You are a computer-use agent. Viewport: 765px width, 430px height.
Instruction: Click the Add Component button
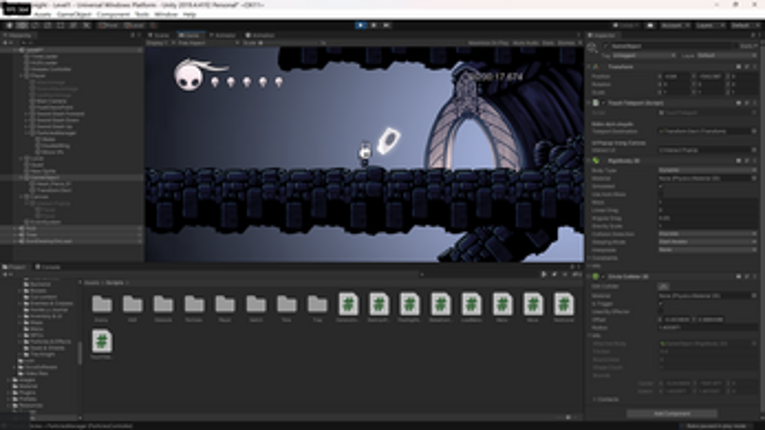pyautogui.click(x=672, y=414)
